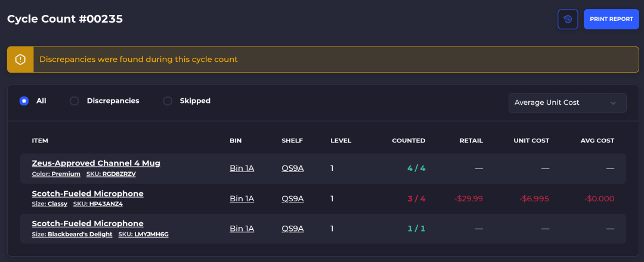Click the SHELF column header
This screenshot has height=262, width=644.
pyautogui.click(x=292, y=141)
